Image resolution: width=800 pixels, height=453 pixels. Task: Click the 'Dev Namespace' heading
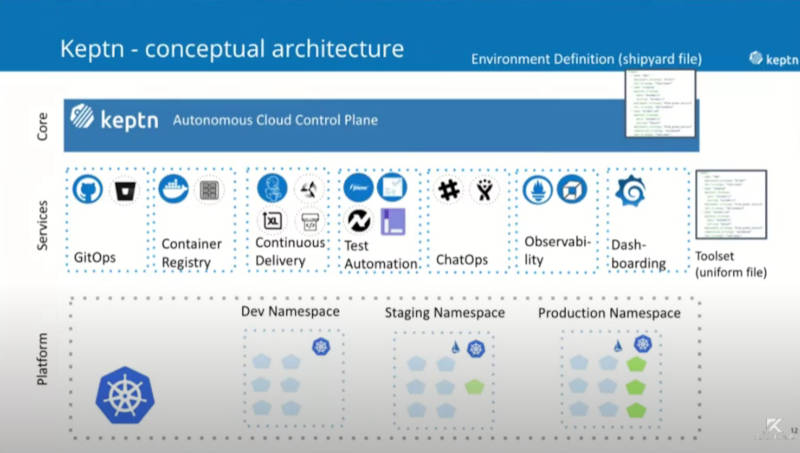click(290, 311)
